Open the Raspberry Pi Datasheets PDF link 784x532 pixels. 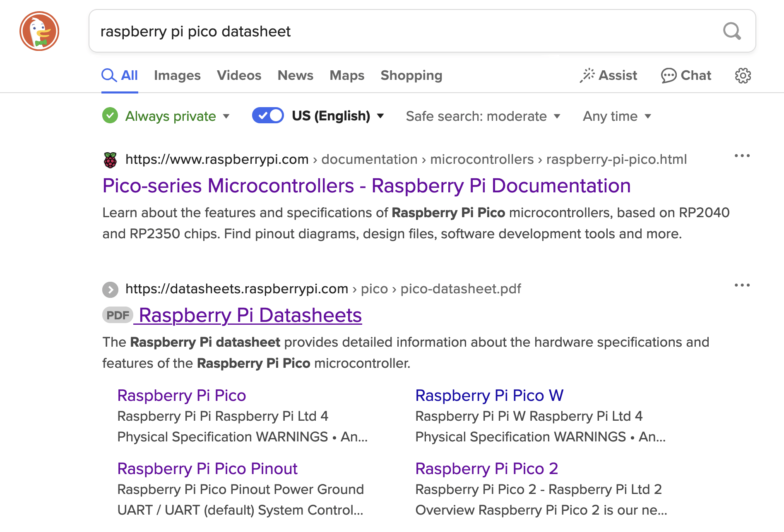pyautogui.click(x=250, y=315)
